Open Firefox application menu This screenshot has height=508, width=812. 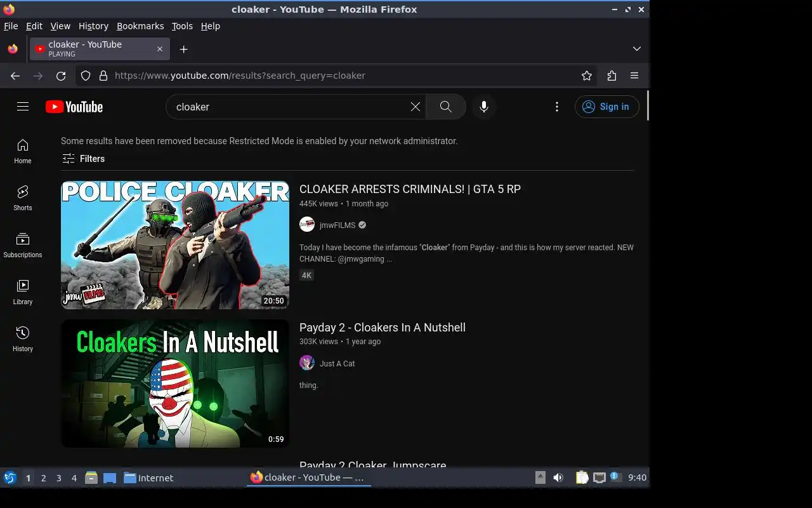pos(634,76)
